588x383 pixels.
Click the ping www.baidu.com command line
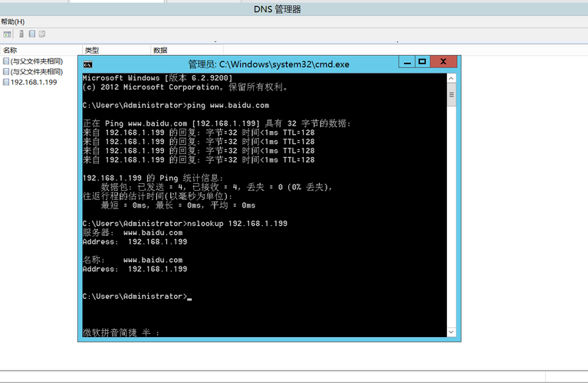click(176, 105)
